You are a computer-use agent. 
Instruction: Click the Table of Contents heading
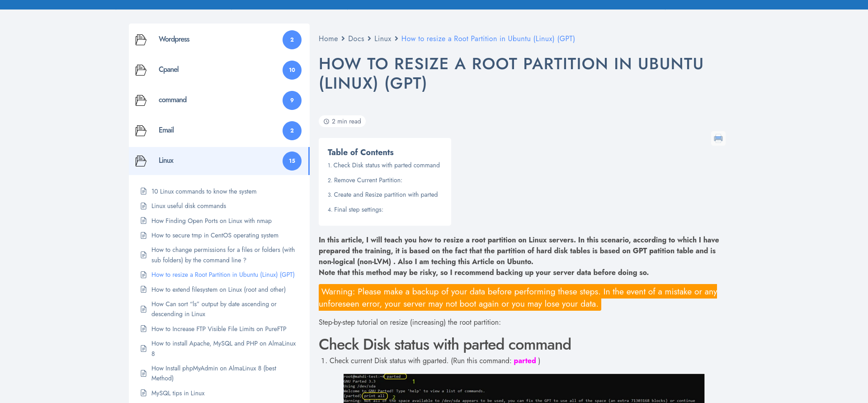(361, 152)
